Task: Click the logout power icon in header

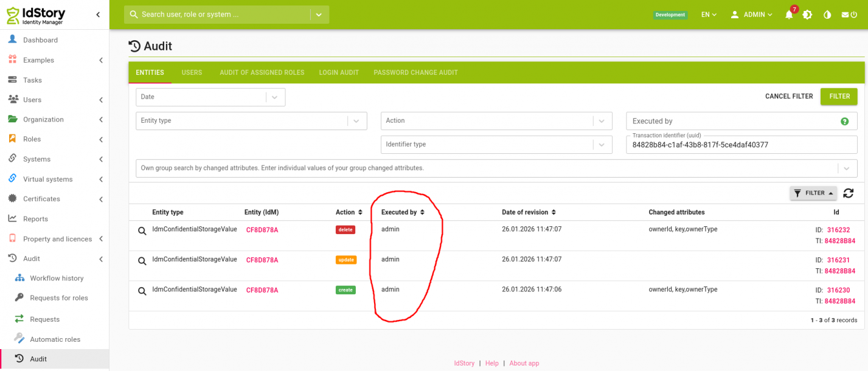Action: tap(849, 15)
